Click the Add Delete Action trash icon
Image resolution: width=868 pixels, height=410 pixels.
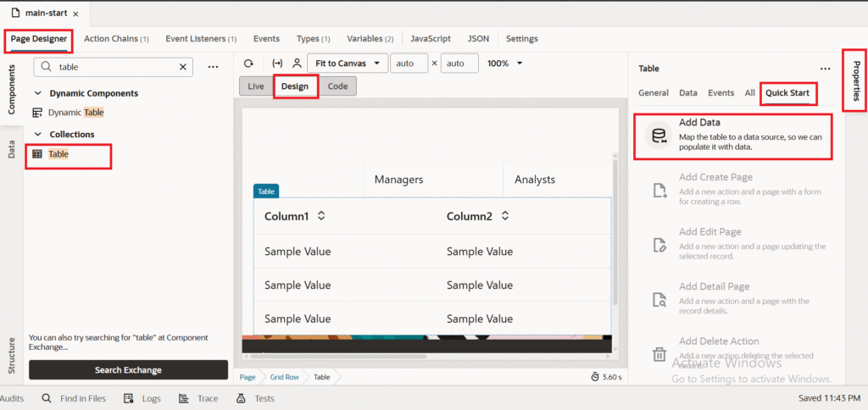(659, 354)
